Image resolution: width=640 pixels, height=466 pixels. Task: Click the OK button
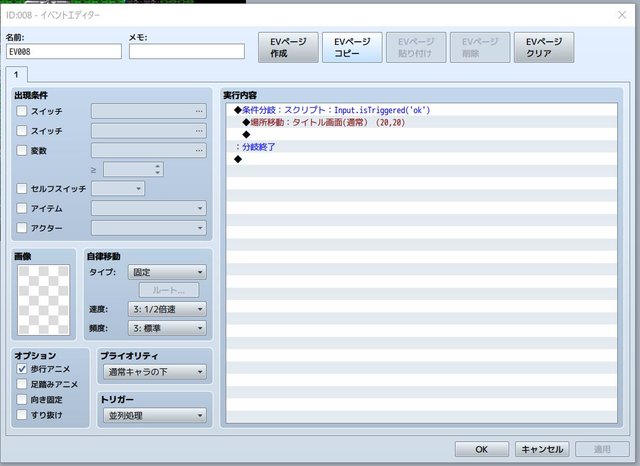click(x=482, y=449)
